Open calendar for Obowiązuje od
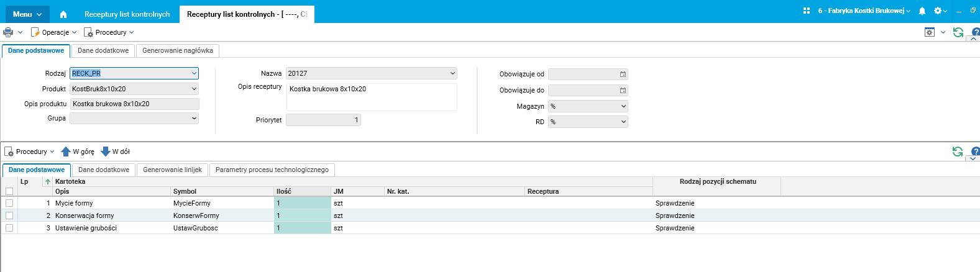The width and height of the screenshot is (980, 272). 623,75
